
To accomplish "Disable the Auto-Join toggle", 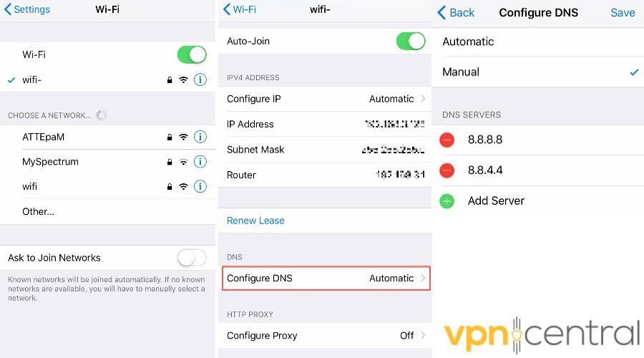I will click(x=411, y=41).
